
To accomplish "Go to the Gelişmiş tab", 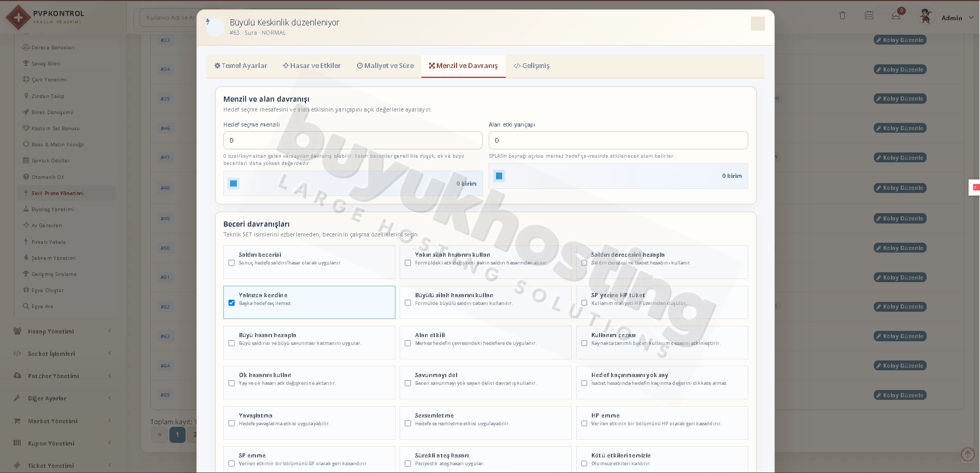I will [532, 66].
